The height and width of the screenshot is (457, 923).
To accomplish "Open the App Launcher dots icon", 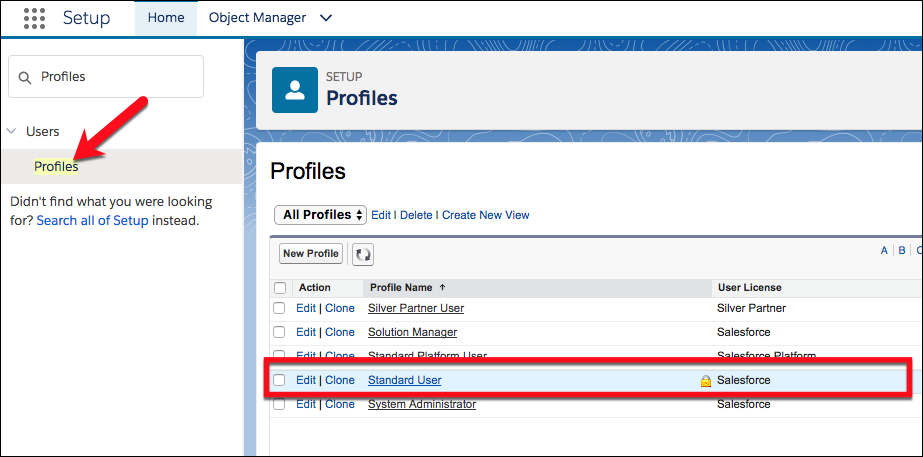I will pos(34,18).
